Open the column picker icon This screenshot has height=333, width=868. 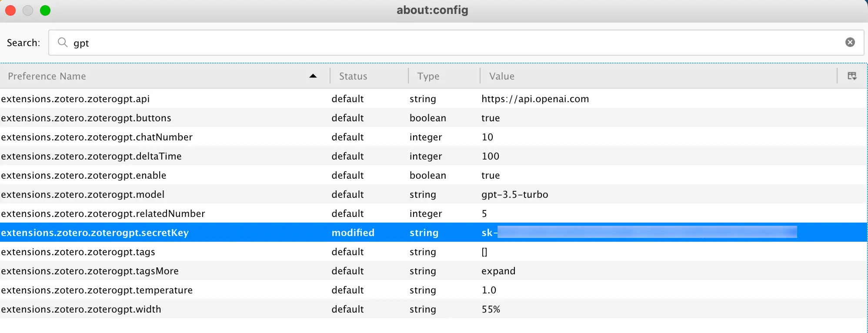pyautogui.click(x=852, y=76)
